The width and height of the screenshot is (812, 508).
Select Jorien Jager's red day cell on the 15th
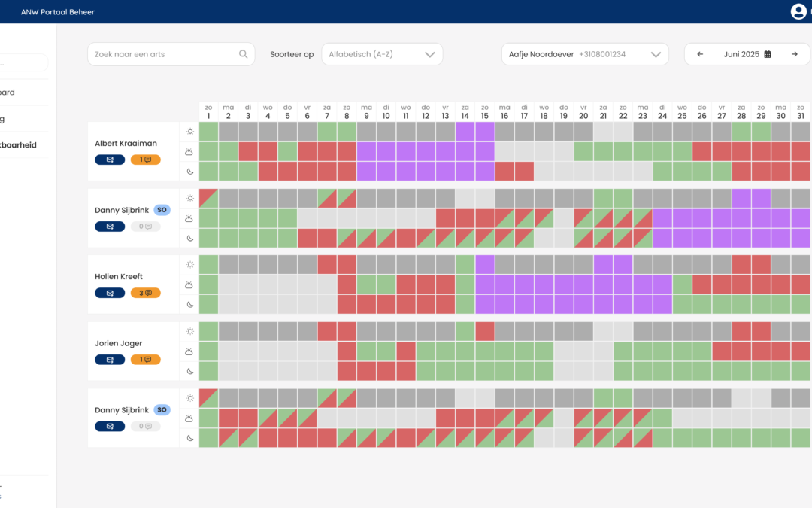point(485,331)
